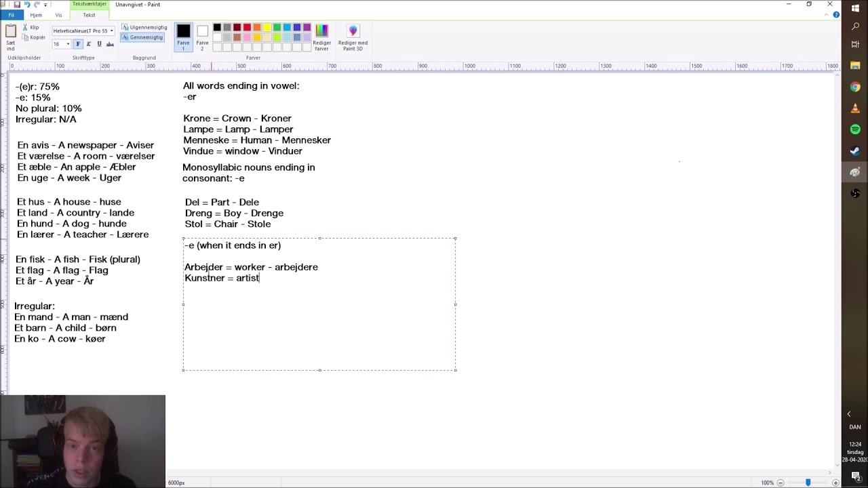This screenshot has height=488, width=868.
Task: Click the redo arrow in quick access toolbar
Action: [37, 4]
